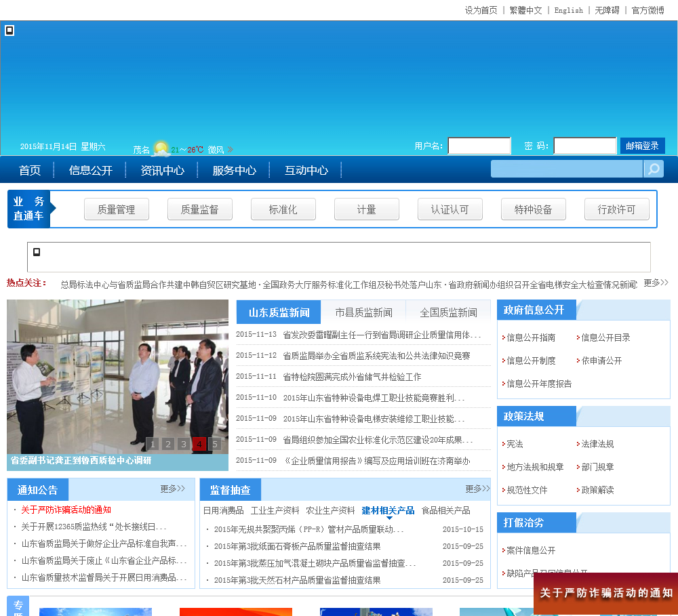Switch to 繁體中文 version

(x=525, y=10)
